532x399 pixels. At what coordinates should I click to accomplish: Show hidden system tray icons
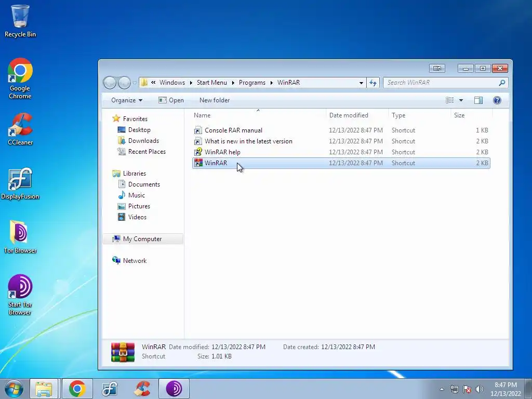point(442,389)
